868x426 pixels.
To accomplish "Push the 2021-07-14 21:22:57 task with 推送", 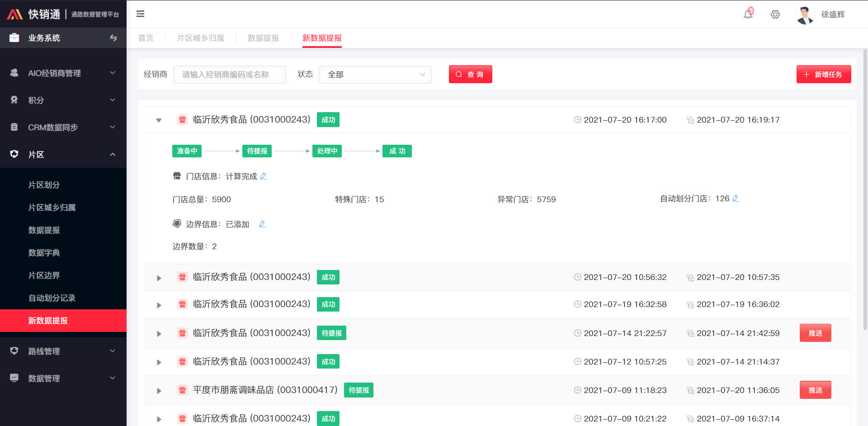I will tap(815, 333).
